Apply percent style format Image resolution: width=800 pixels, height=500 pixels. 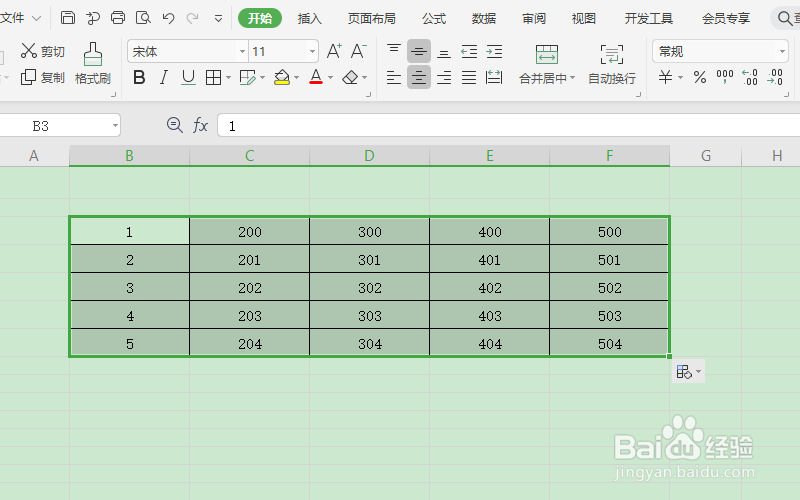coord(700,78)
